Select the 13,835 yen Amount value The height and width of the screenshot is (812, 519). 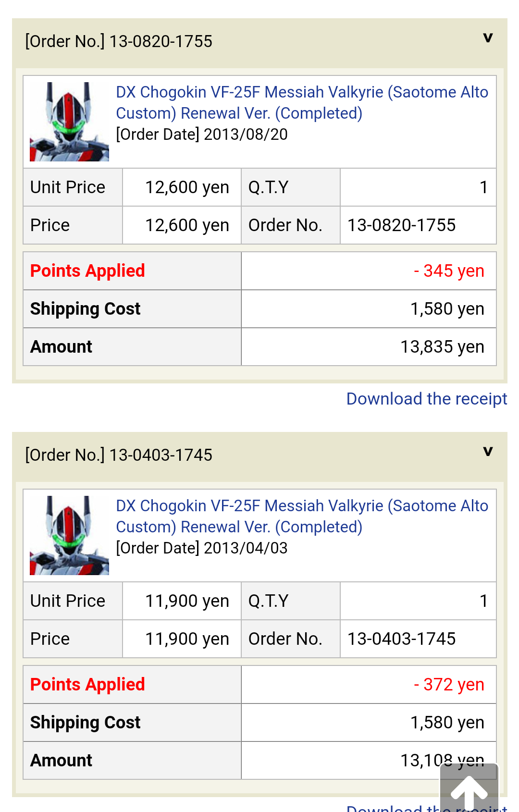442,347
